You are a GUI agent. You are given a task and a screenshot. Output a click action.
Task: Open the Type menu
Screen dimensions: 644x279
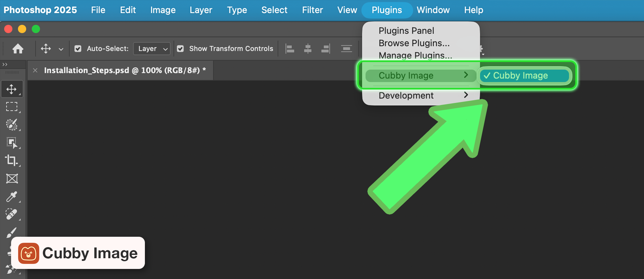[237, 10]
